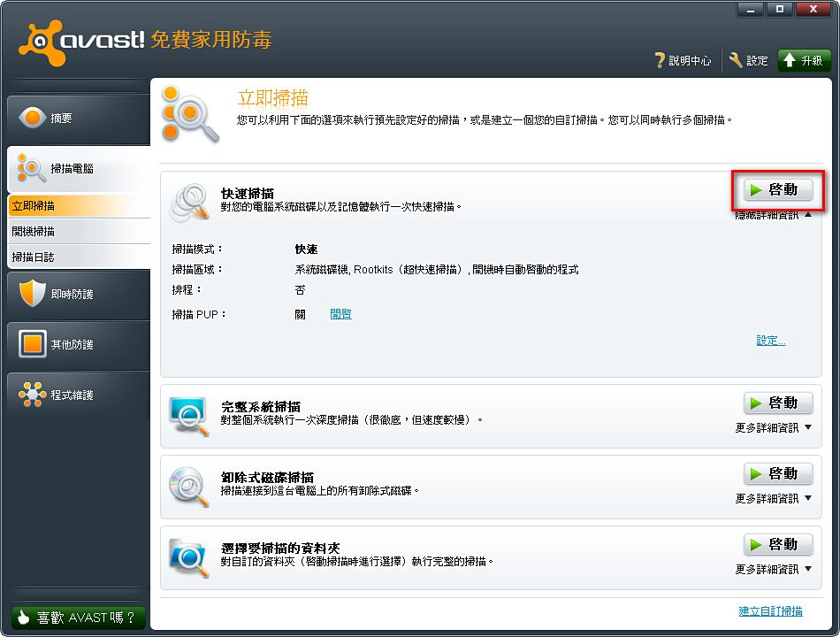This screenshot has height=637, width=840.
Task: Click the wrench settings icon
Action: 736,60
